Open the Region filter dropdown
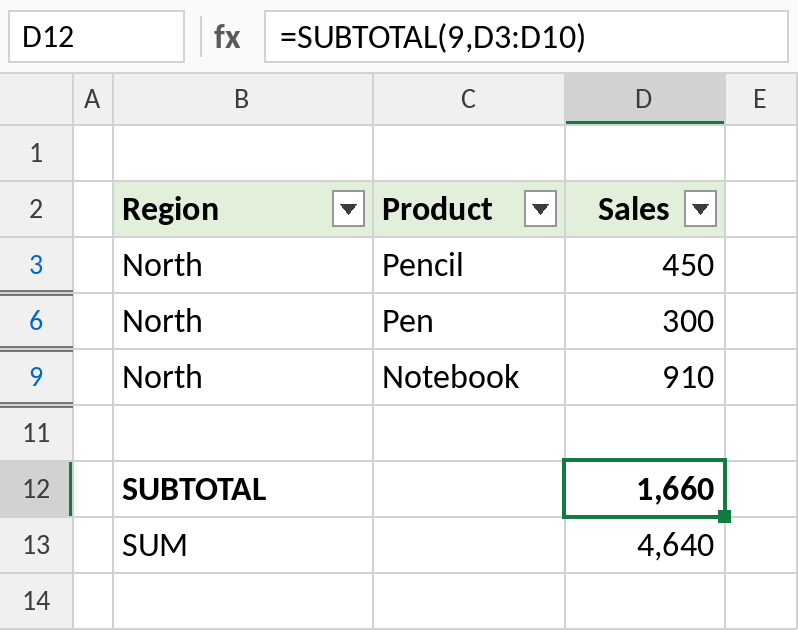 [348, 209]
